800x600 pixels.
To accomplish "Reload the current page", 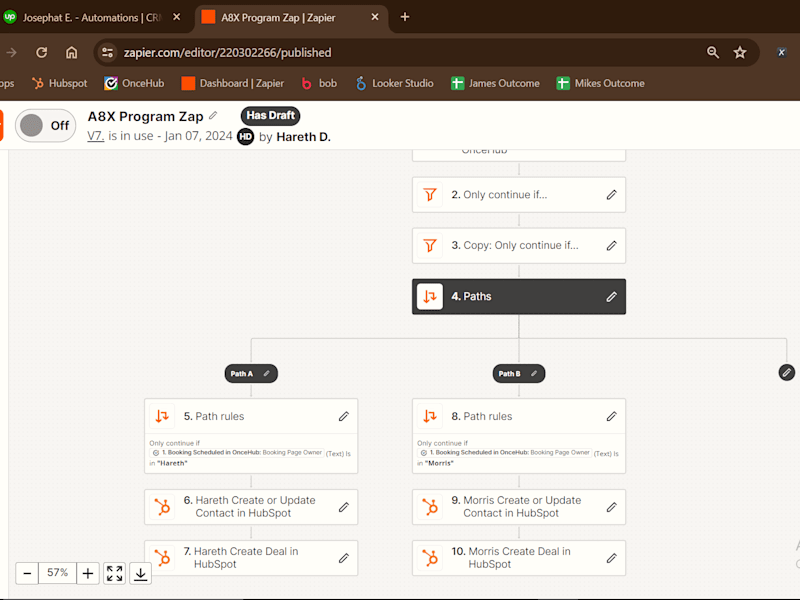I will click(41, 53).
